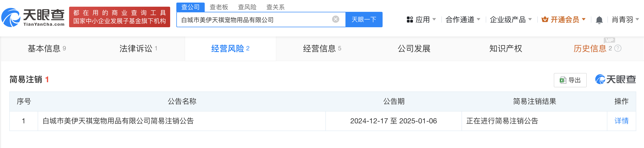Click the 应用 grid icon
The height and width of the screenshot is (148, 644).
pos(410,20)
